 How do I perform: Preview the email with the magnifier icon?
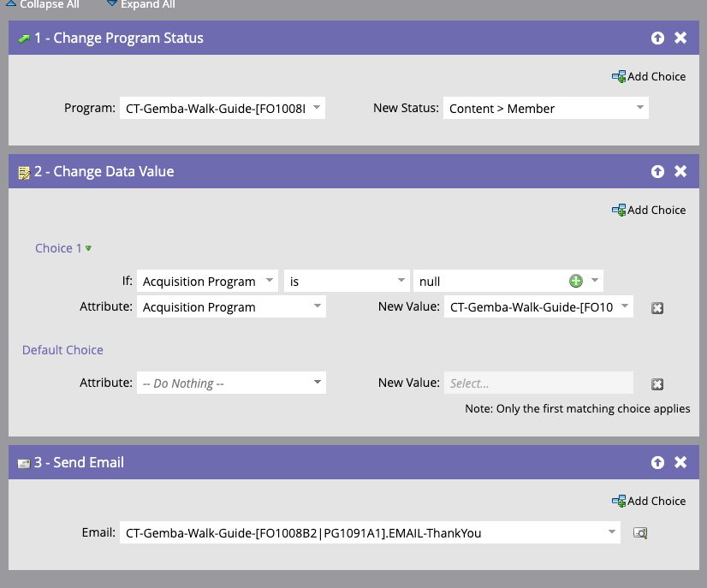(640, 533)
